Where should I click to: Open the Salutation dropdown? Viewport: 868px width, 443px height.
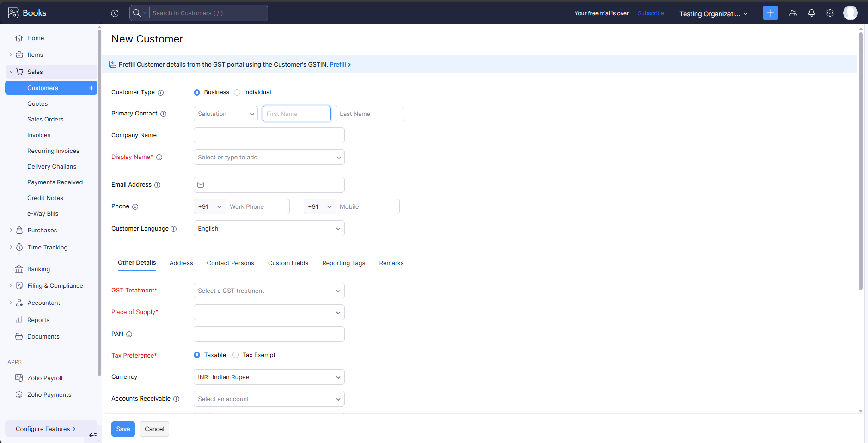pyautogui.click(x=226, y=114)
